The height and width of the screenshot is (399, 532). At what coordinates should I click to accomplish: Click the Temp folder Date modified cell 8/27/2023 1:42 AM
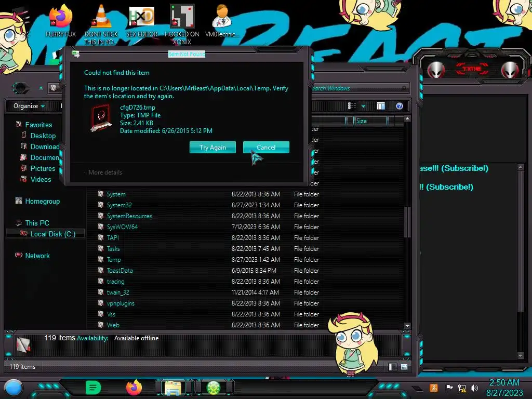point(256,260)
